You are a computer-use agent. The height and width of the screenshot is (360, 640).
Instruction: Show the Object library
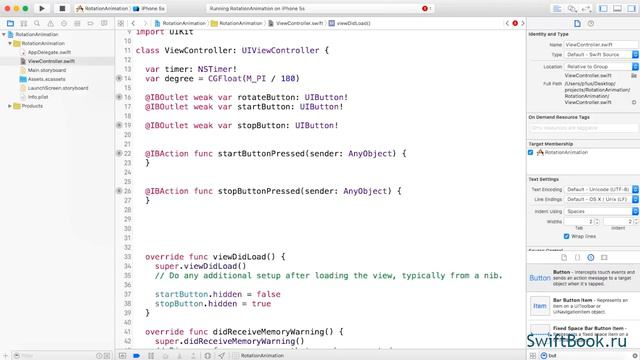tap(591, 258)
